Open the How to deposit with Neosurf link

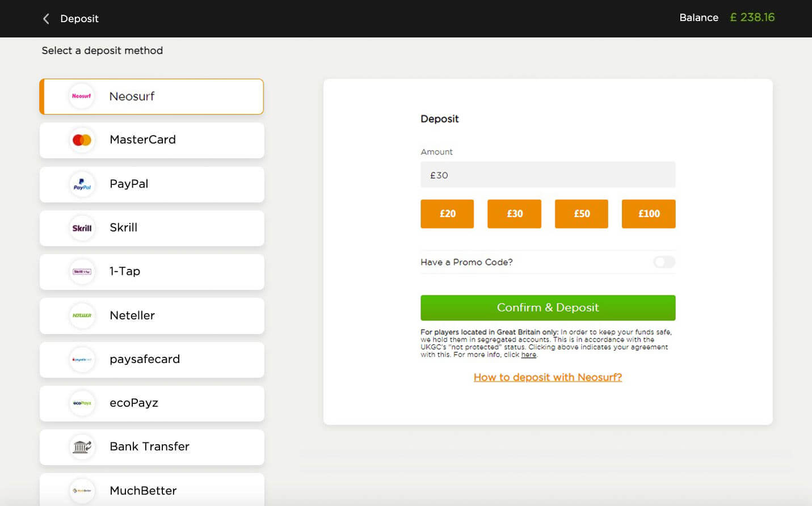548,377
